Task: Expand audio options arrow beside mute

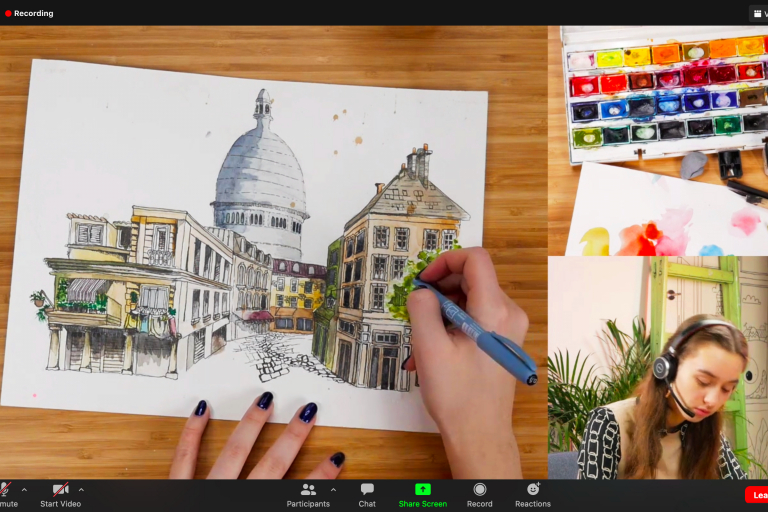Action: tap(24, 490)
